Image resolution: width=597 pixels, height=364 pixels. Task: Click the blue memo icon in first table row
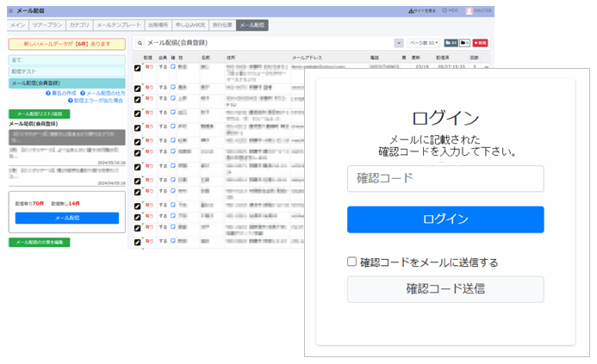[172, 66]
